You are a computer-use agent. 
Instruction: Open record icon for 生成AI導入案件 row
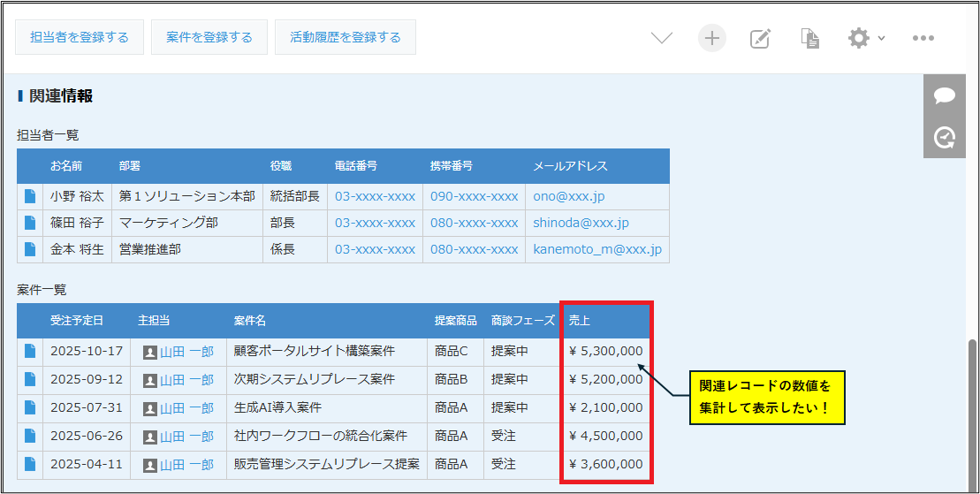30,407
